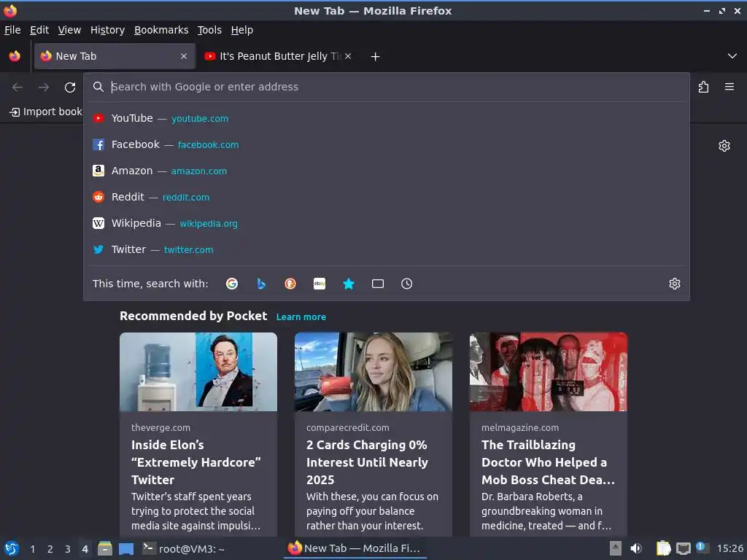
Task: Expand the list all tabs chevron
Action: 732,56
